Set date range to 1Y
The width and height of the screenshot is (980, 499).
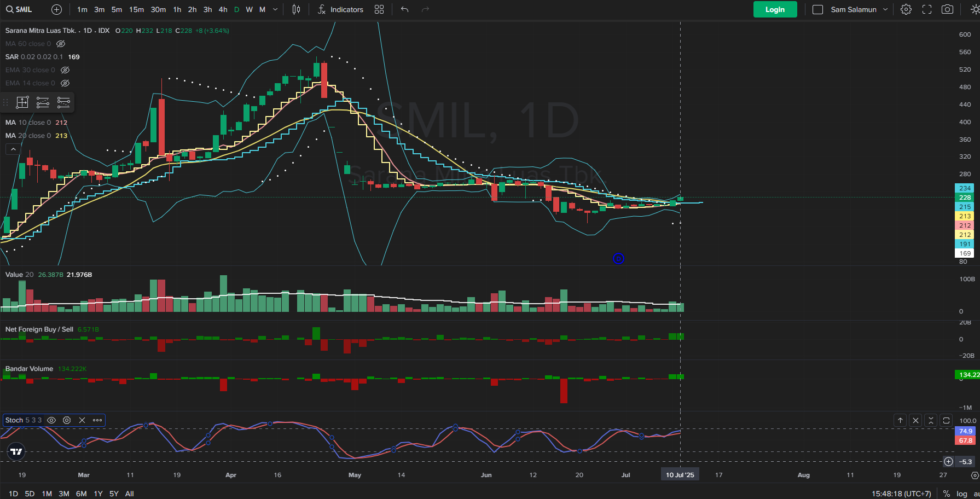98,494
